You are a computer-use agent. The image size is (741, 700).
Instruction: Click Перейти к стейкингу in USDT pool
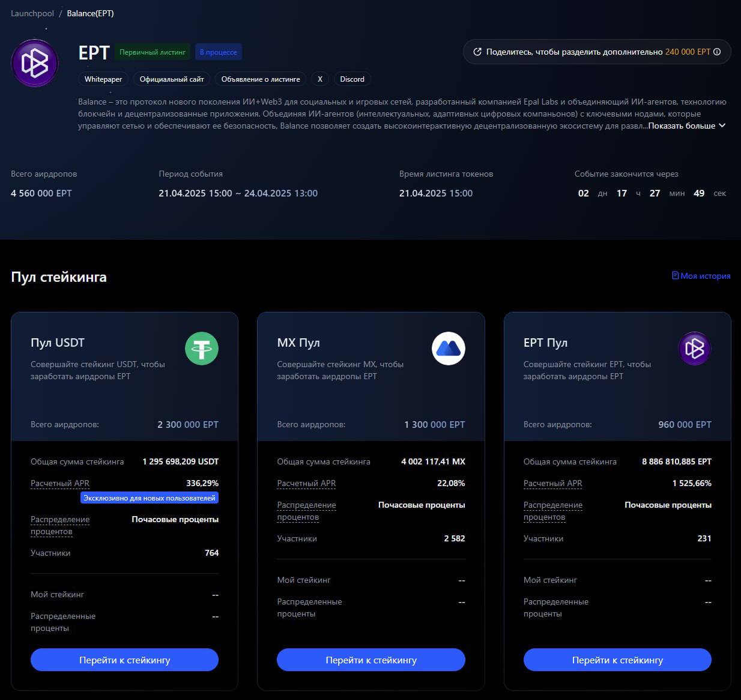tap(124, 660)
